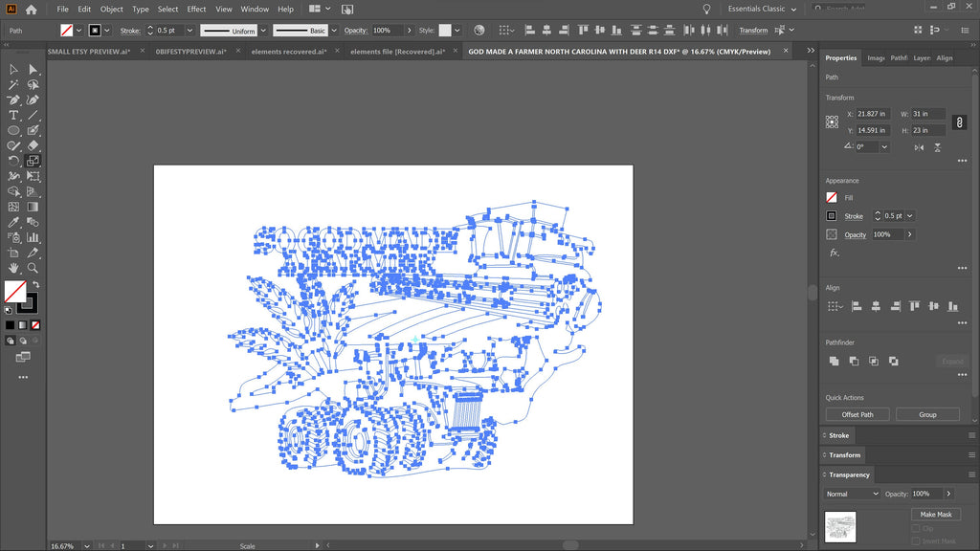The width and height of the screenshot is (980, 551).
Task: Open the File menu
Action: pyautogui.click(x=62, y=10)
